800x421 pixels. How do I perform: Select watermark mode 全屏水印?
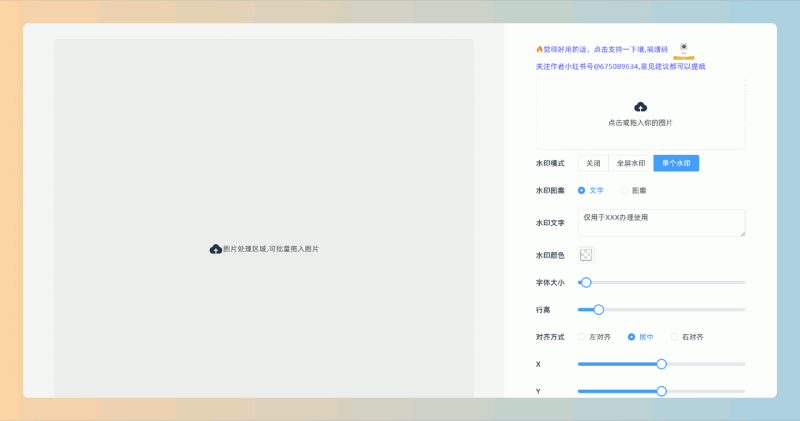tap(631, 163)
